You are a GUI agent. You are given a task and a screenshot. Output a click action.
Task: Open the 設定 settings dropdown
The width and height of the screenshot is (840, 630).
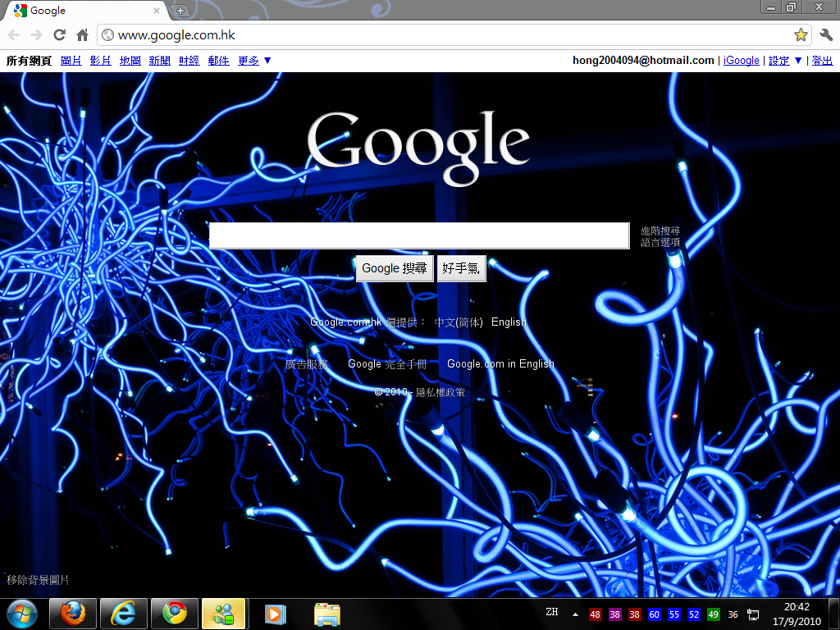tap(785, 61)
